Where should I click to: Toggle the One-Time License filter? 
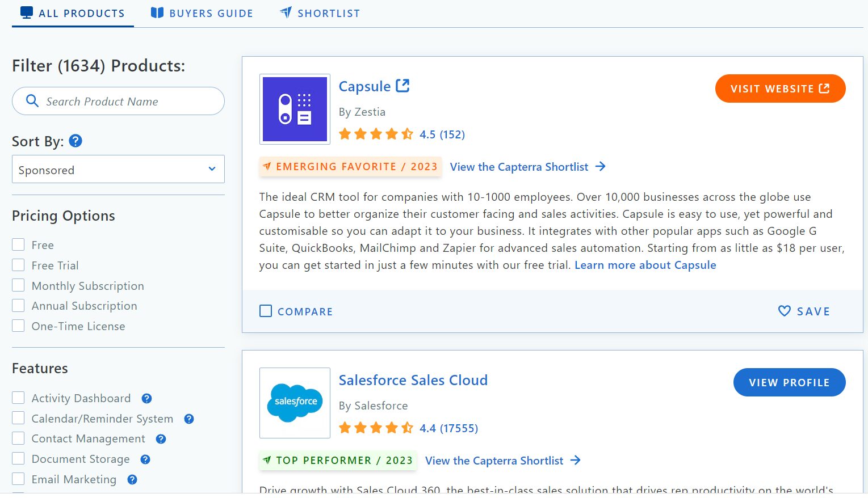tap(18, 326)
